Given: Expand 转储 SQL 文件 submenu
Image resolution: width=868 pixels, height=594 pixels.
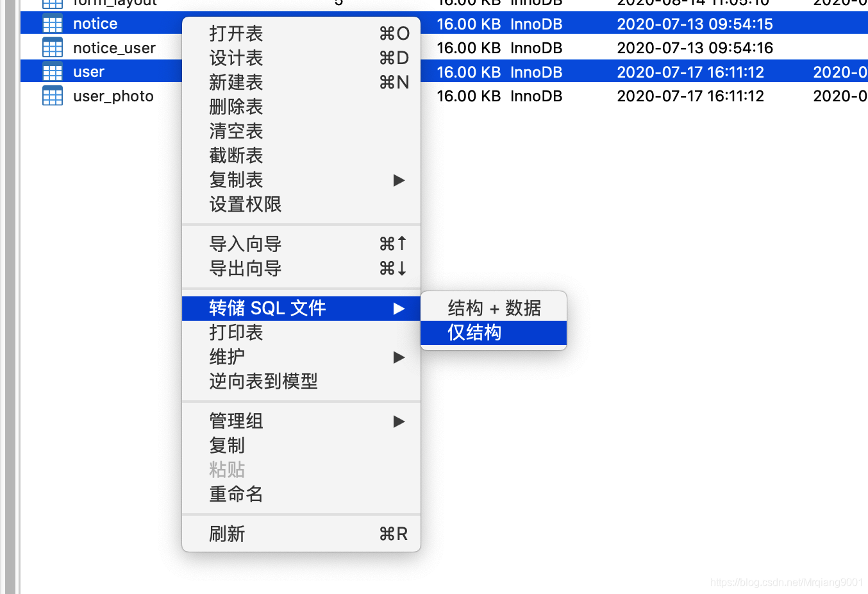Looking at the screenshot, I should click(301, 308).
